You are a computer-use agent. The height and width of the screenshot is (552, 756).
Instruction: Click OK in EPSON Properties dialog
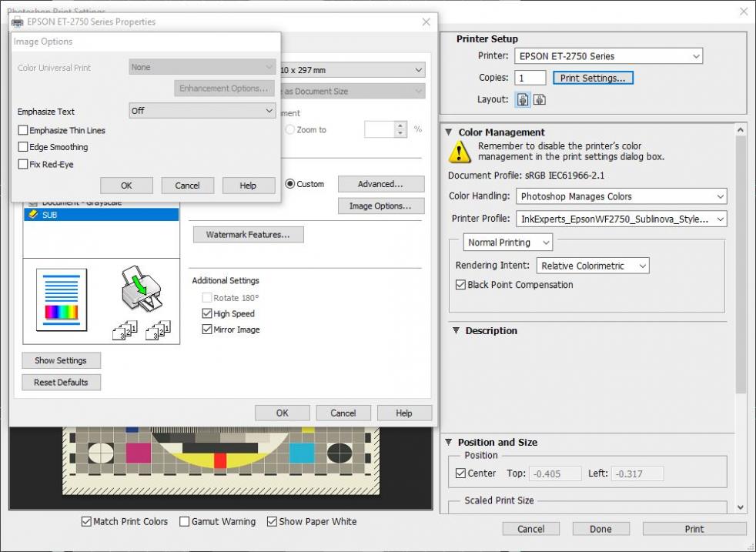(x=282, y=413)
